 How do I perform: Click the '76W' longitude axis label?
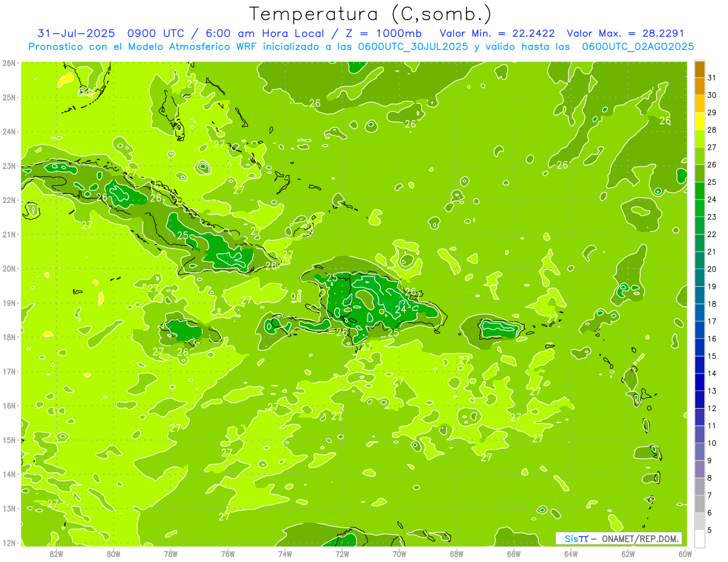(x=228, y=553)
